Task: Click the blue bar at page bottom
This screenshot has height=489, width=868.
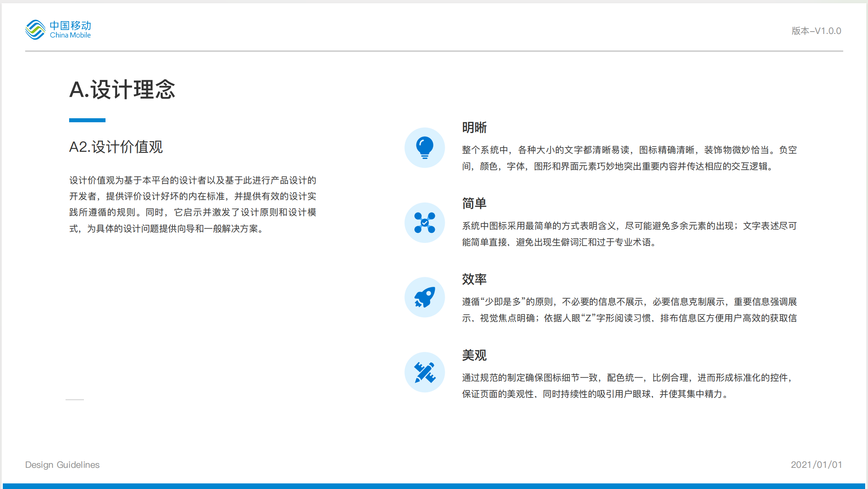Action: coord(434,486)
